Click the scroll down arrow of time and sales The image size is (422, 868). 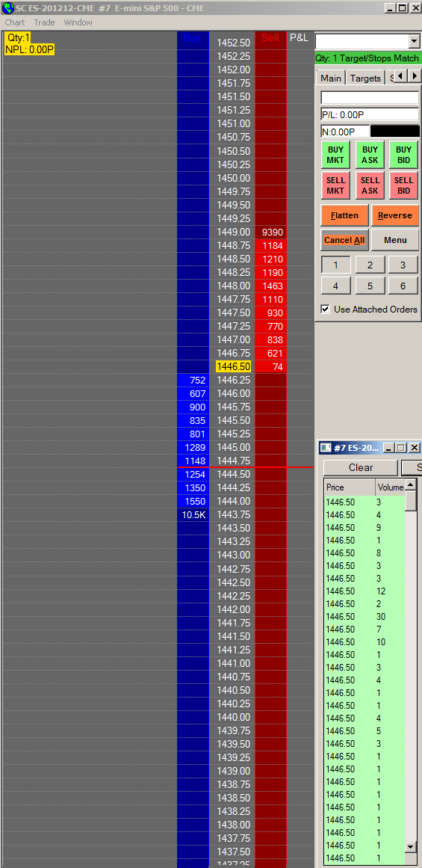click(x=410, y=846)
